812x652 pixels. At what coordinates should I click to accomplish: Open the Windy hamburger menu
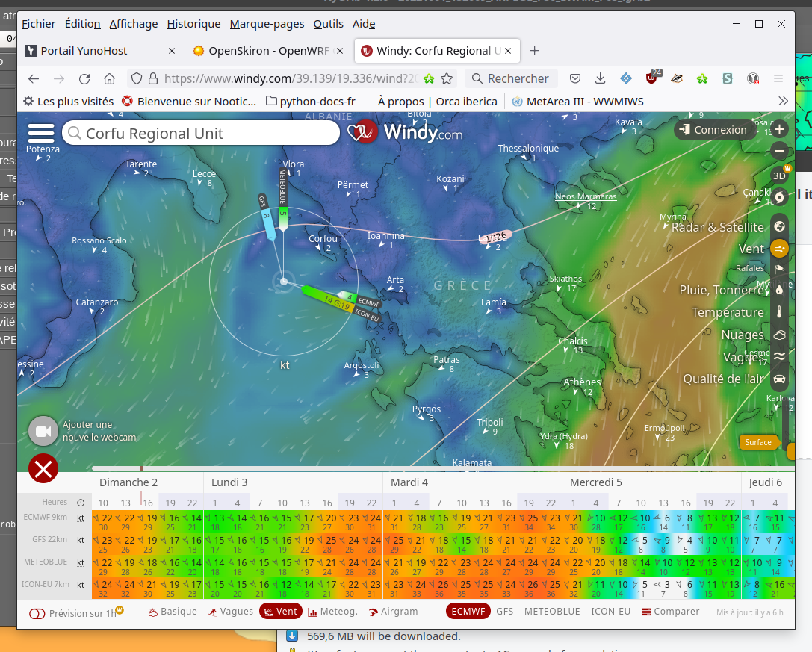[x=41, y=133]
